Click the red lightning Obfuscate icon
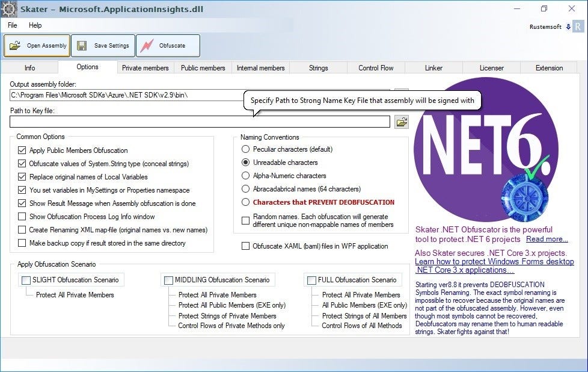Image resolution: width=588 pixels, height=372 pixels. click(x=147, y=46)
